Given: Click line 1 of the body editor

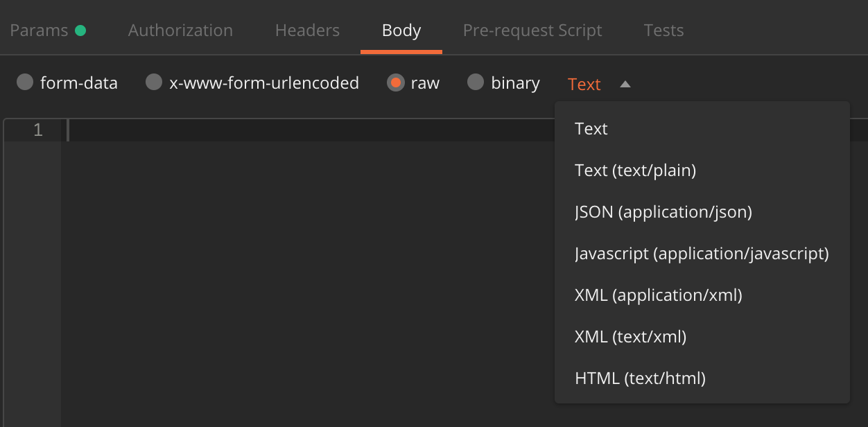Looking at the screenshot, I should point(309,130).
